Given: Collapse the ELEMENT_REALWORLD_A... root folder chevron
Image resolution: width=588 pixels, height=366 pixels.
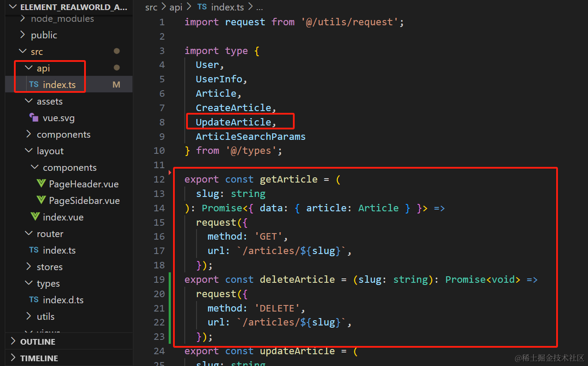Looking at the screenshot, I should [13, 7].
